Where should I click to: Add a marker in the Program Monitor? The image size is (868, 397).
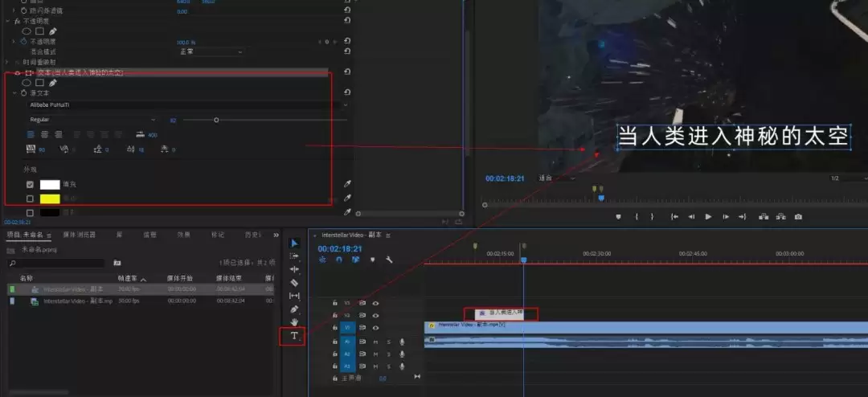tap(618, 217)
